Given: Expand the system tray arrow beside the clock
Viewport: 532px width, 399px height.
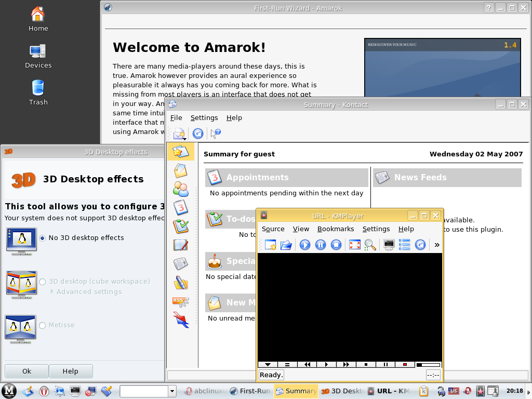Looking at the screenshot, I should click(528, 391).
